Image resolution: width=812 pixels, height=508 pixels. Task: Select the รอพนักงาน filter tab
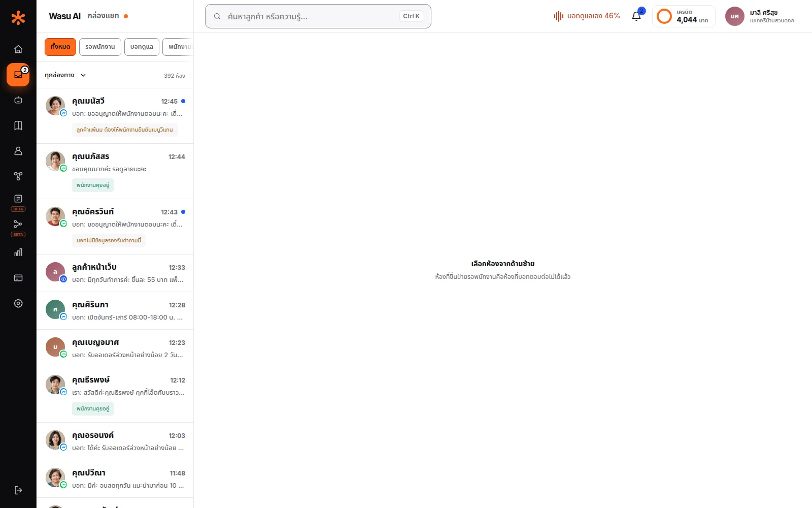100,47
